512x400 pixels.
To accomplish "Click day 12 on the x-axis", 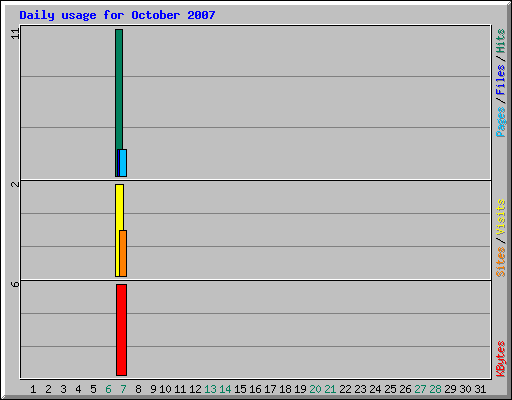I will point(195,389).
